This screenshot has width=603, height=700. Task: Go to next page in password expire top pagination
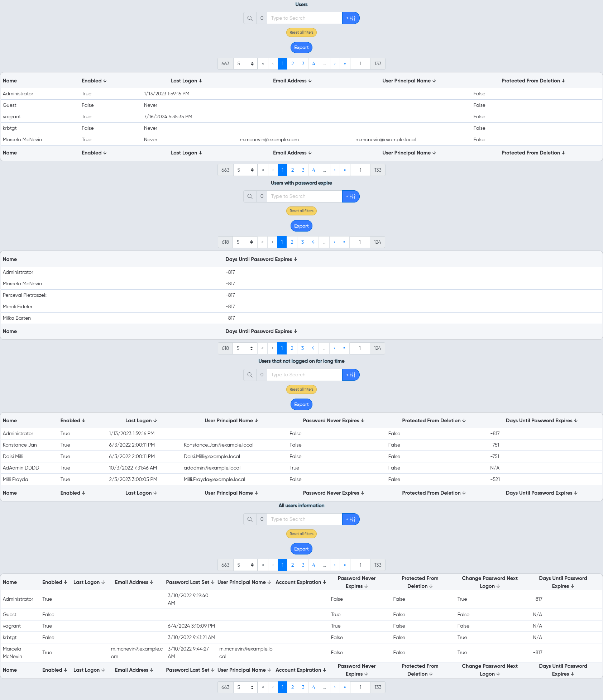coord(334,242)
